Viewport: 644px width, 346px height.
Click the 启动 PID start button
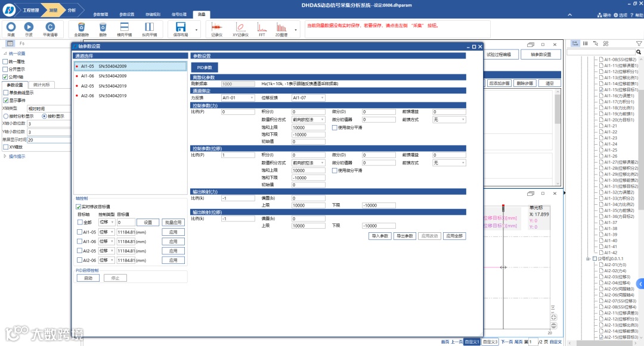[x=88, y=278]
